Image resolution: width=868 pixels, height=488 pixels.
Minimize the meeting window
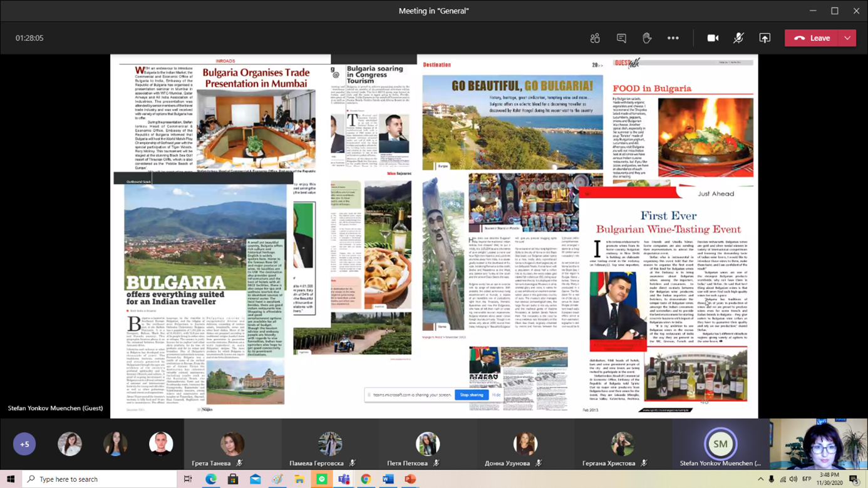pos(813,11)
